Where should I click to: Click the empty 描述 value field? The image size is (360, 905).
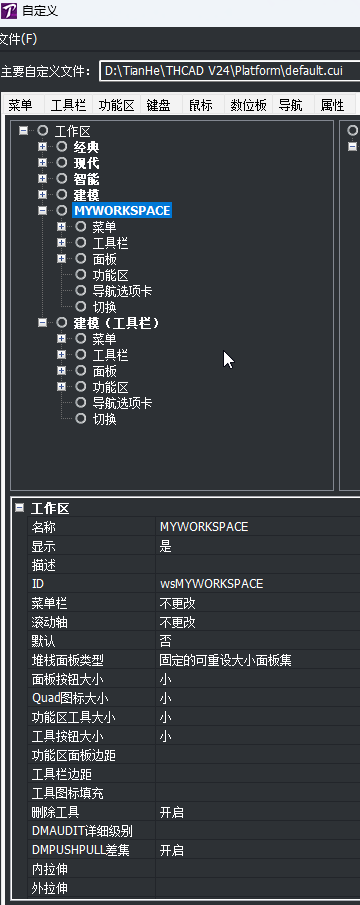(258, 565)
